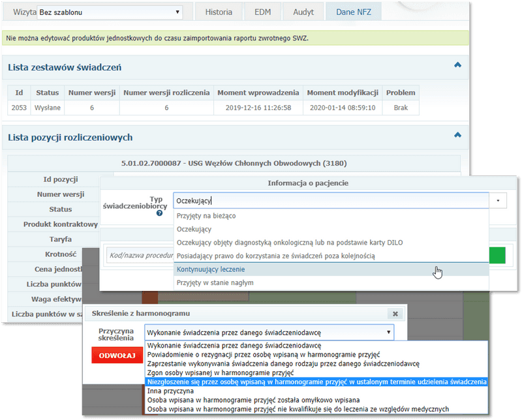This screenshot has width=522, height=420.
Task: Select the Kontynuujący leczenie option
Action: (331, 269)
